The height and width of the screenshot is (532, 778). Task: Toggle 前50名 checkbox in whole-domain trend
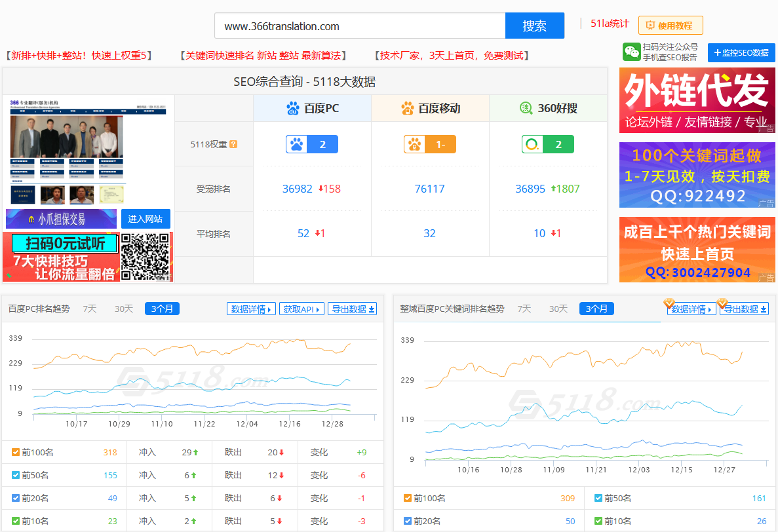click(598, 498)
